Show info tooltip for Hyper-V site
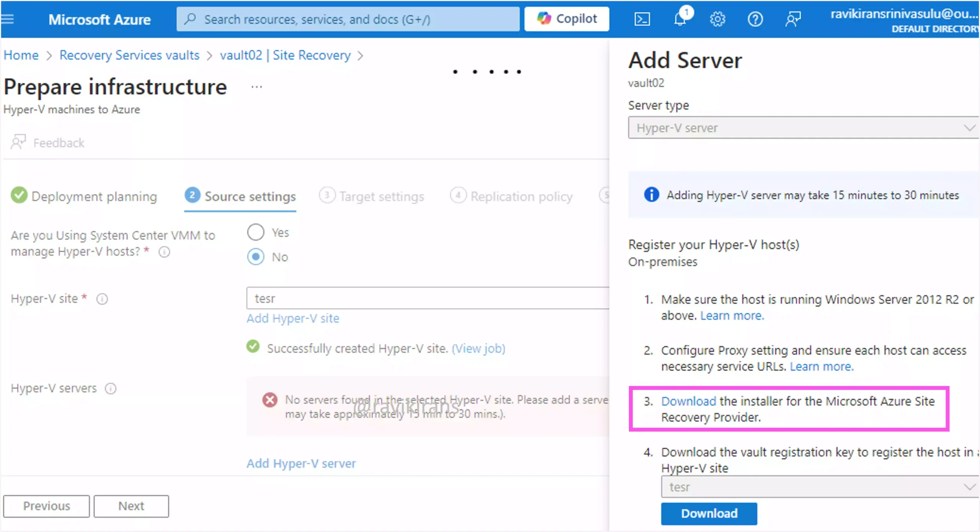The height and width of the screenshot is (532, 980). tap(102, 299)
